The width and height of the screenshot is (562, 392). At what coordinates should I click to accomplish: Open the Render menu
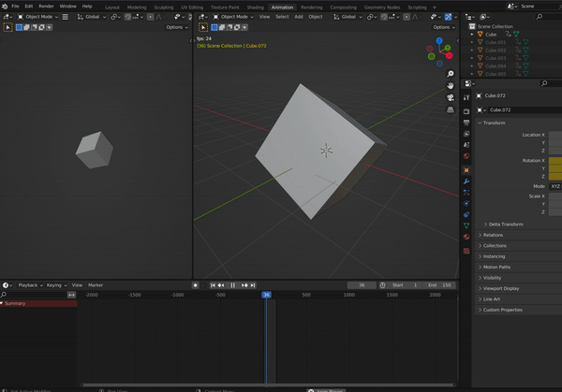pos(46,7)
